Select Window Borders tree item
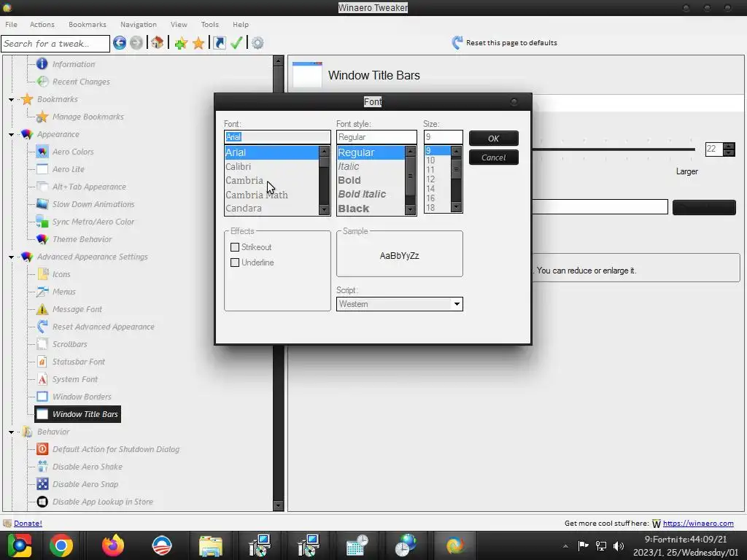747x560 pixels. [82, 397]
